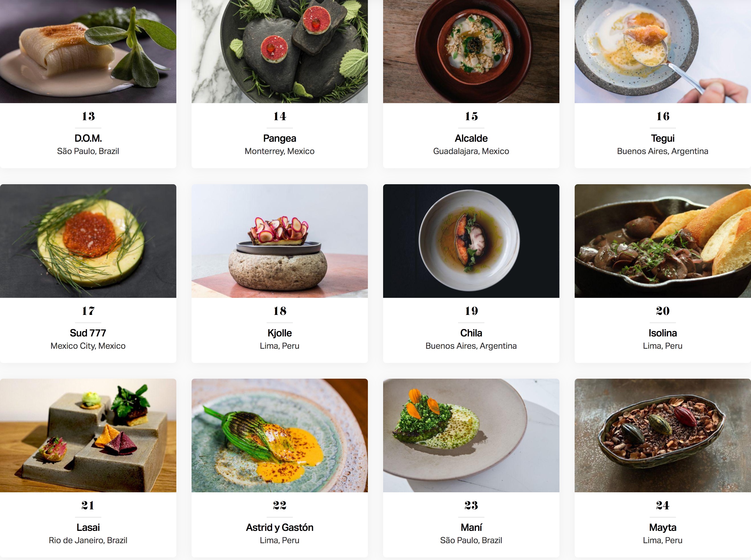Viewport: 751px width, 560px height.
Task: Open the Alcalde dish image
Action: coord(471,51)
